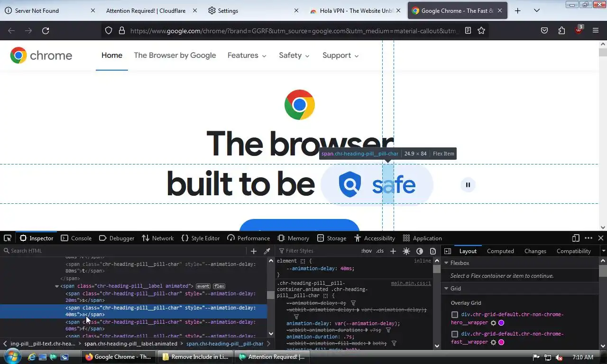Collapse the three-pane inspector sidebar

coord(448,251)
